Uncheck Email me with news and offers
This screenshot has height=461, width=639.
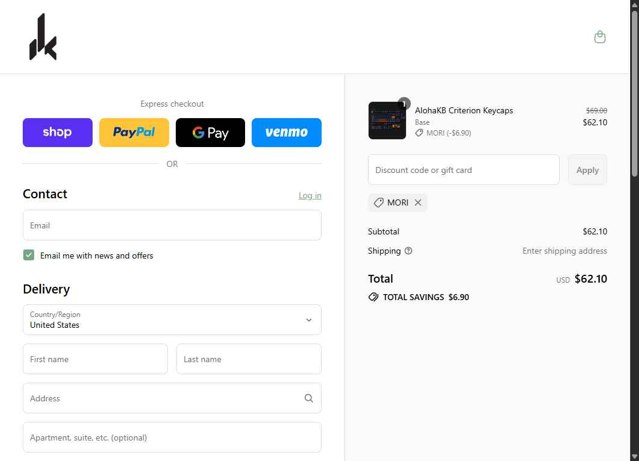pos(29,255)
